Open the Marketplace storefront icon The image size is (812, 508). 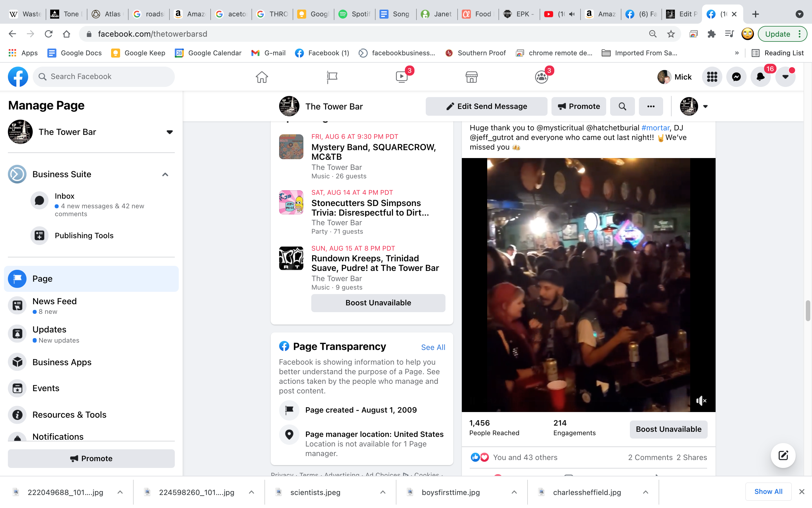pos(471,77)
